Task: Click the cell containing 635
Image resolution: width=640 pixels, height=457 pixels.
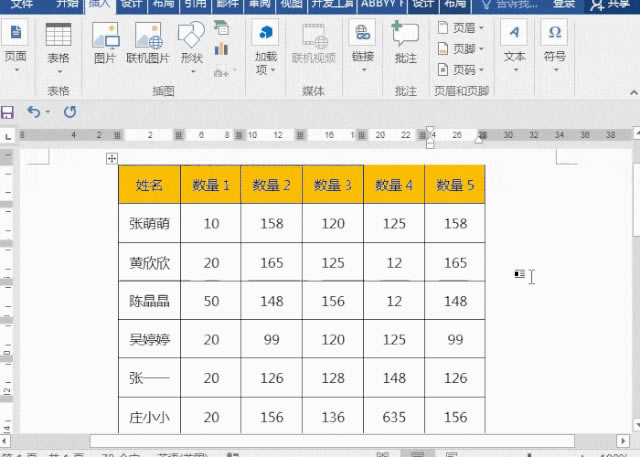Action: pos(394,417)
